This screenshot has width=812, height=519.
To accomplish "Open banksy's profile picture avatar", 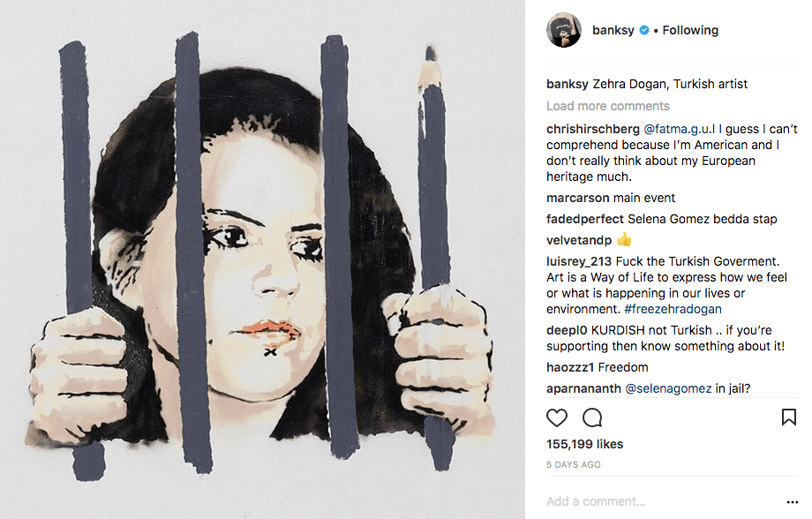I will (563, 30).
